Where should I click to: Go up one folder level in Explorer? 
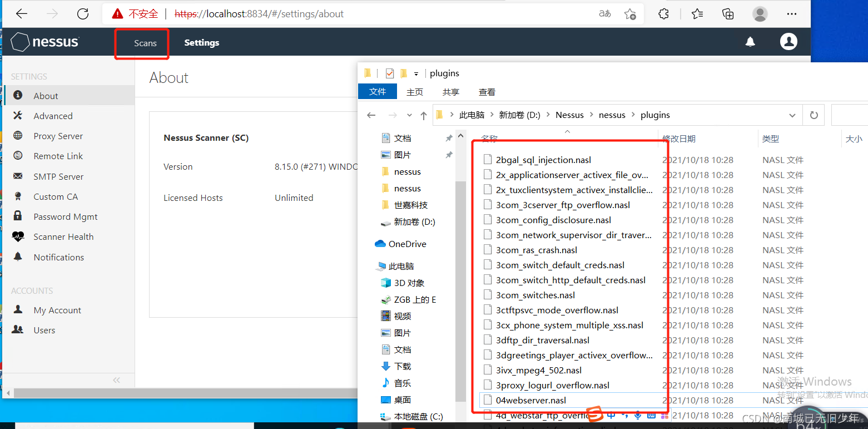pos(424,115)
